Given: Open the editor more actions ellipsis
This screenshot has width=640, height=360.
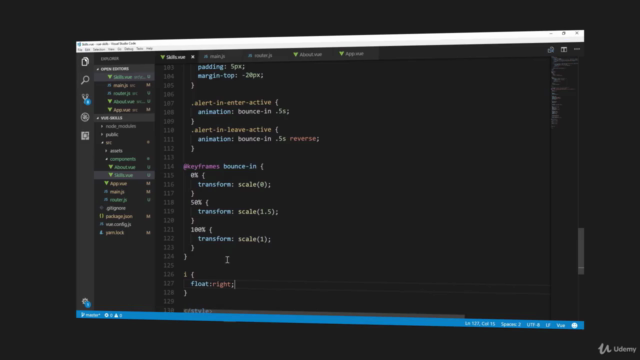Looking at the screenshot, I should point(577,49).
